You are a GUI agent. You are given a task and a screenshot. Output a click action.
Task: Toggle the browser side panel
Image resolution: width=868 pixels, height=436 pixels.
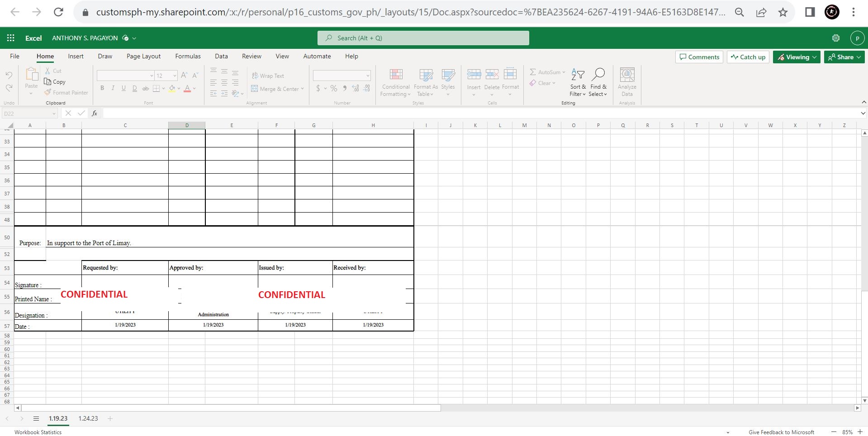click(810, 12)
